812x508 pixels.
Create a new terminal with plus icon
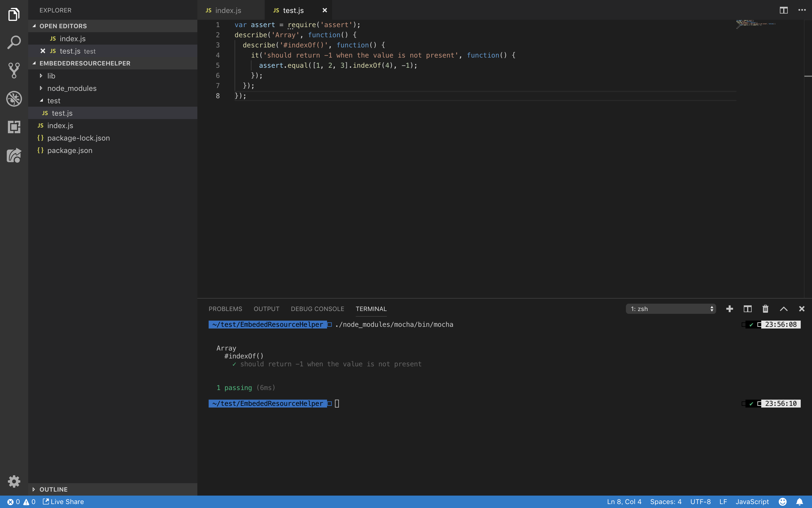pos(729,309)
